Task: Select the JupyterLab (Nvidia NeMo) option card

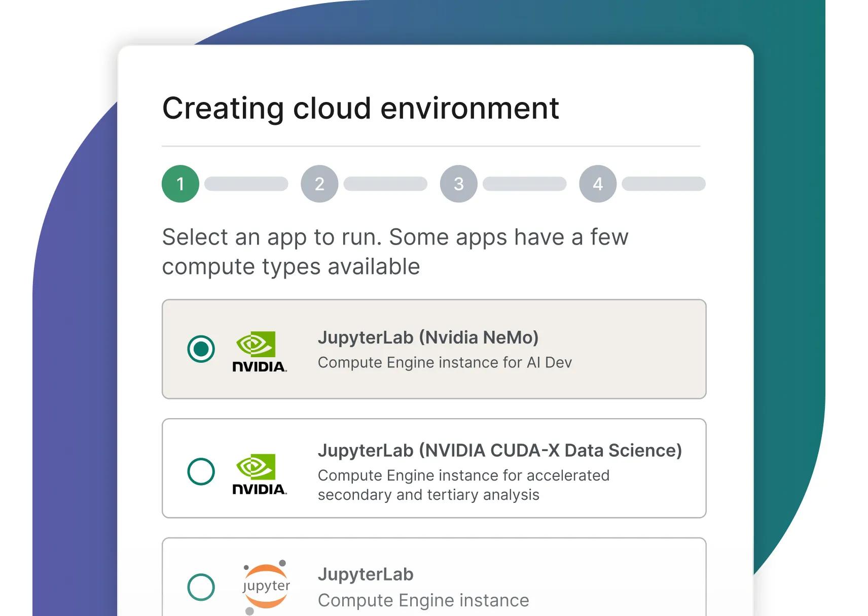Action: 434,349
